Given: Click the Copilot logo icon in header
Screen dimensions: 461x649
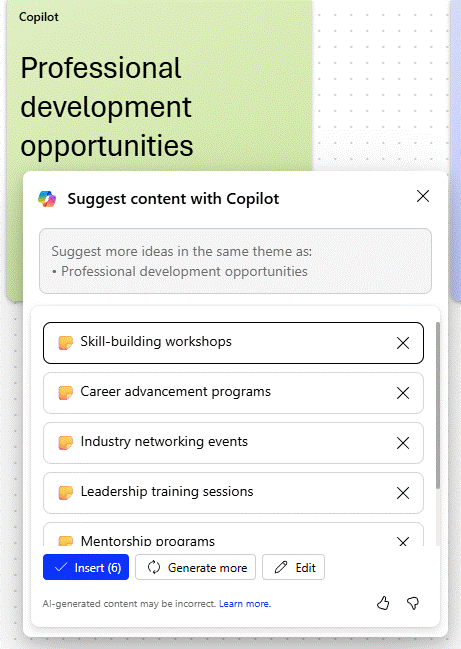Looking at the screenshot, I should pos(47,199).
